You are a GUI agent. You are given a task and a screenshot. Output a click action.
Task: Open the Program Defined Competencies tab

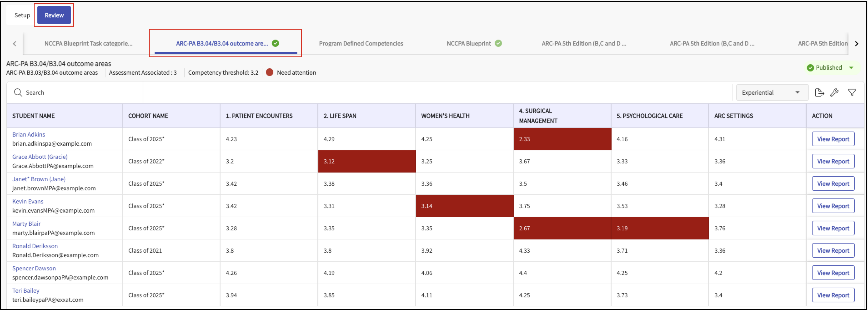(x=361, y=43)
